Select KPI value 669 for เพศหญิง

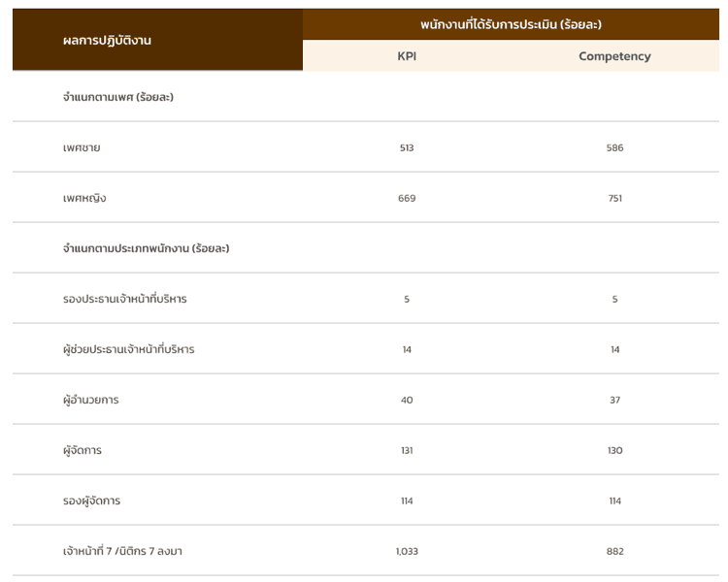[x=407, y=198]
